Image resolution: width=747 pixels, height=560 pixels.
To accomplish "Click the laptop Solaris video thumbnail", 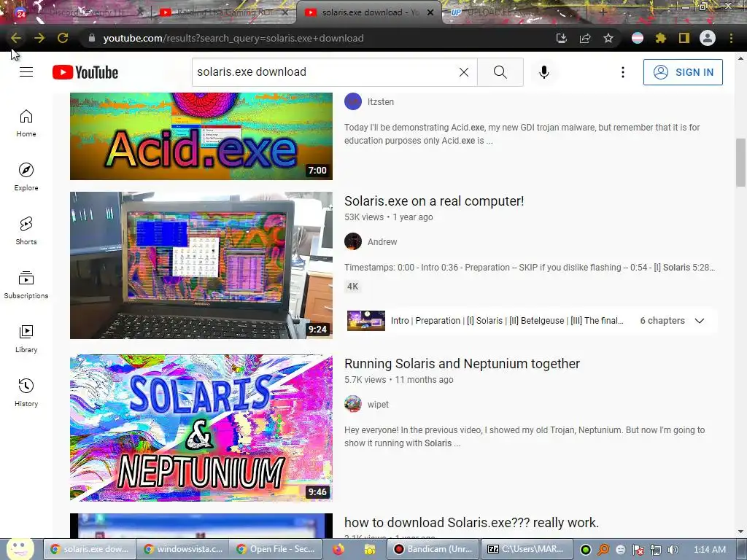I will coord(201,265).
